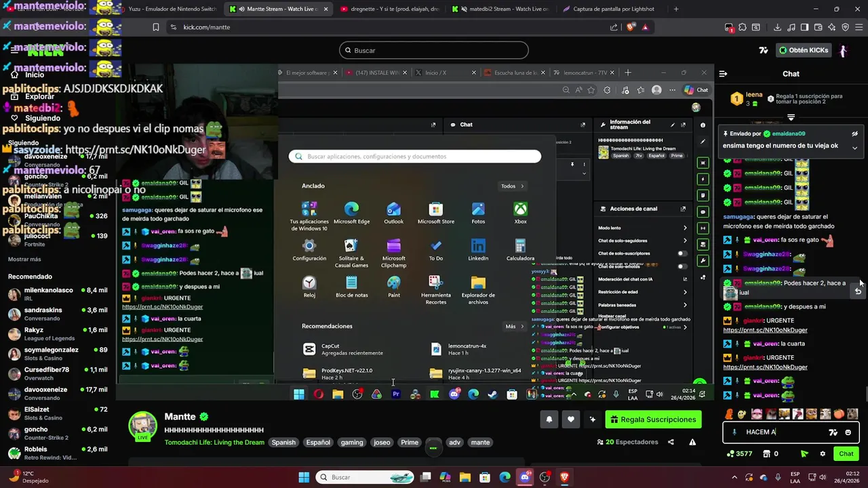
Task: Open the Leo AI sparkle icon
Action: [832, 27]
